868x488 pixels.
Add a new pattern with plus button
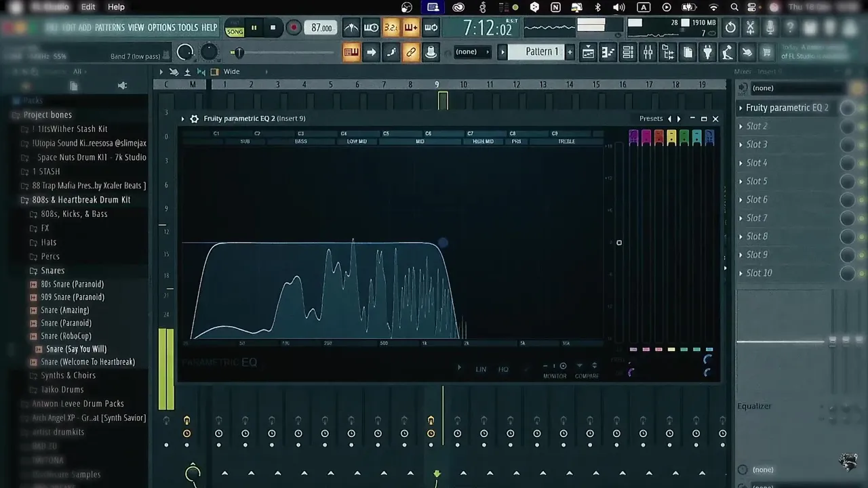coord(570,52)
